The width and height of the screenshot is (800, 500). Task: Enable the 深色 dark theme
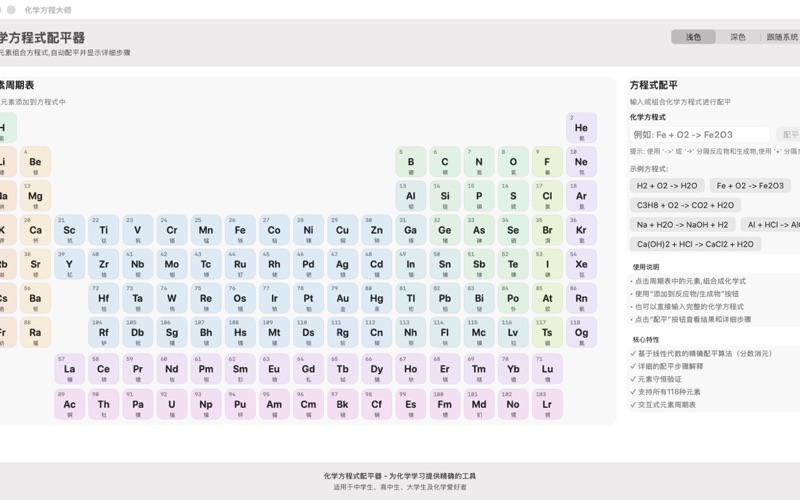point(737,37)
